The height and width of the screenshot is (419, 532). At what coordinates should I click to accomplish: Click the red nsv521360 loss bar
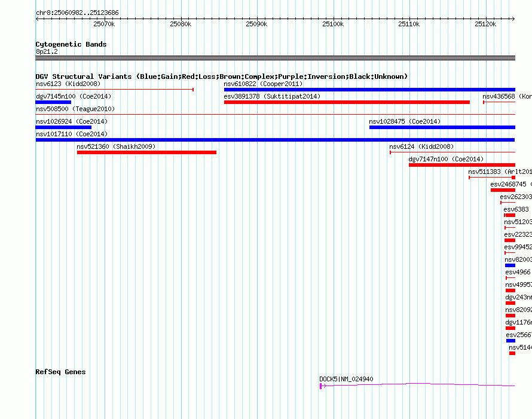pyautogui.click(x=146, y=152)
